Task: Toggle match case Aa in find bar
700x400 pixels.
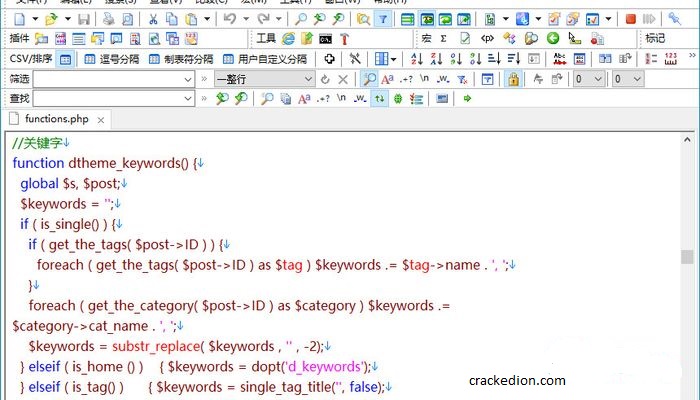Action: 304,99
